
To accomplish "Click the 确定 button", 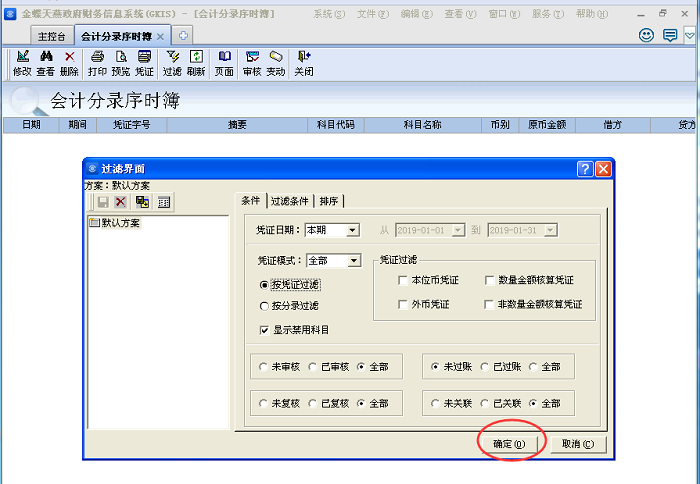I will tap(510, 443).
